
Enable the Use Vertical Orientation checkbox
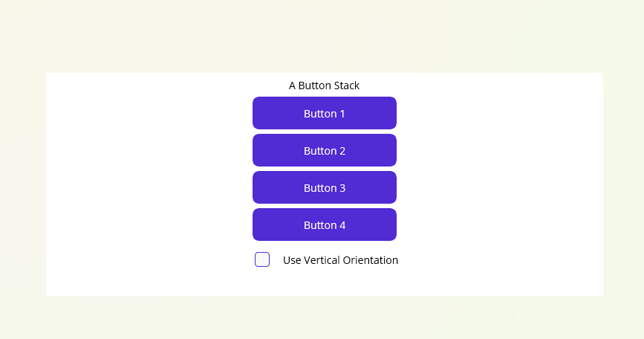pos(262,259)
